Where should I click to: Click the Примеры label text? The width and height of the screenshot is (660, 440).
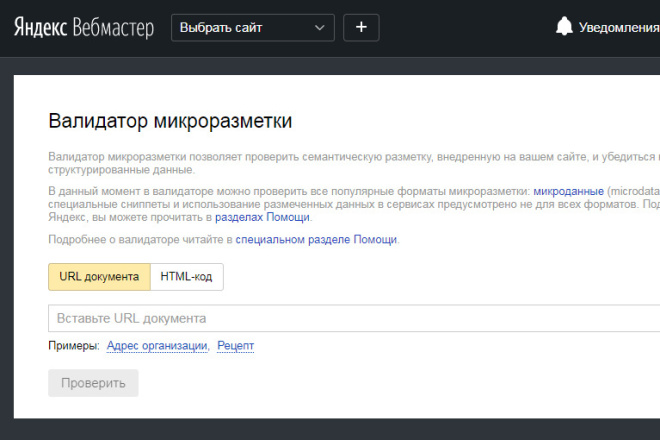click(x=73, y=346)
